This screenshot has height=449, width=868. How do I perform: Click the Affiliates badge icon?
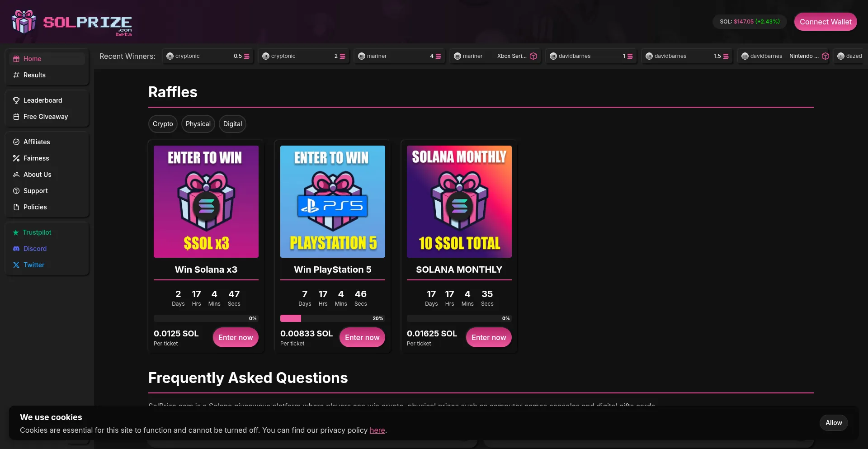pyautogui.click(x=16, y=142)
